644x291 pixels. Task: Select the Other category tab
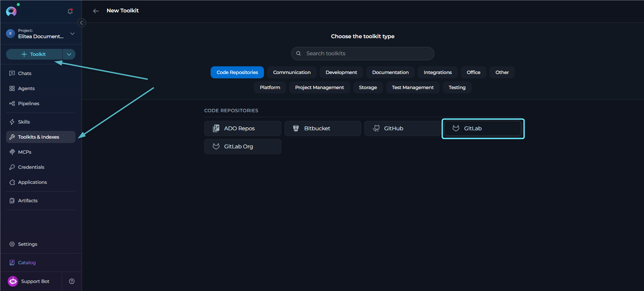point(502,72)
